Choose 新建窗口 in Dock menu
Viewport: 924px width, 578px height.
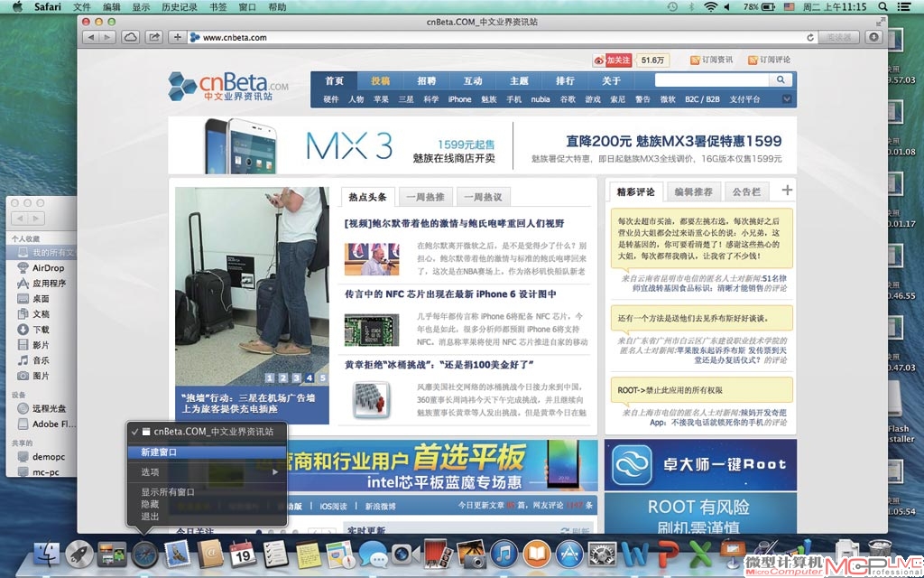(207, 452)
